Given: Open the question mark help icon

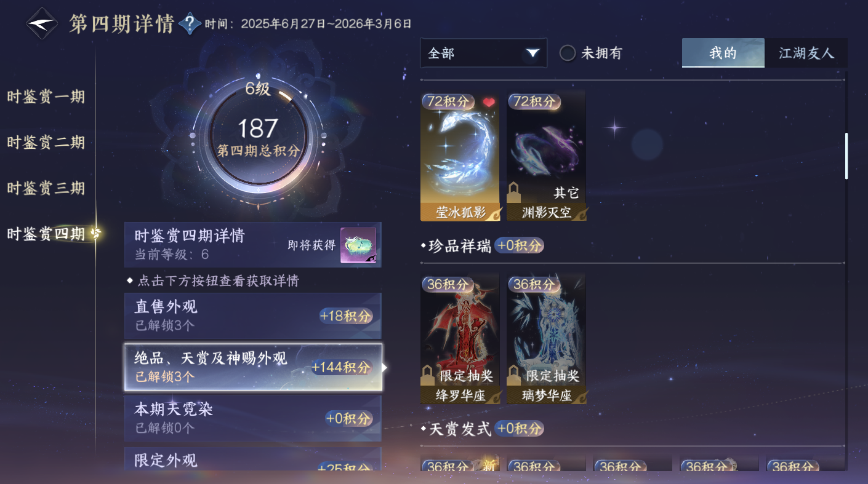Looking at the screenshot, I should pos(190,24).
